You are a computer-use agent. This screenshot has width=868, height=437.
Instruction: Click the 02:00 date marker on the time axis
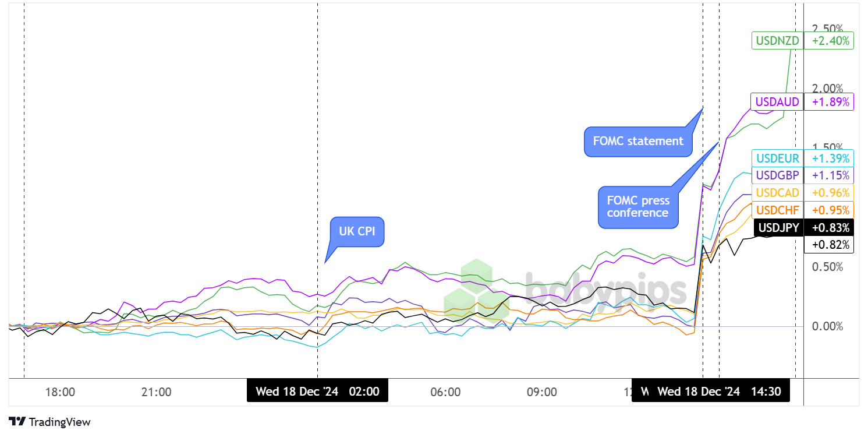tap(317, 392)
